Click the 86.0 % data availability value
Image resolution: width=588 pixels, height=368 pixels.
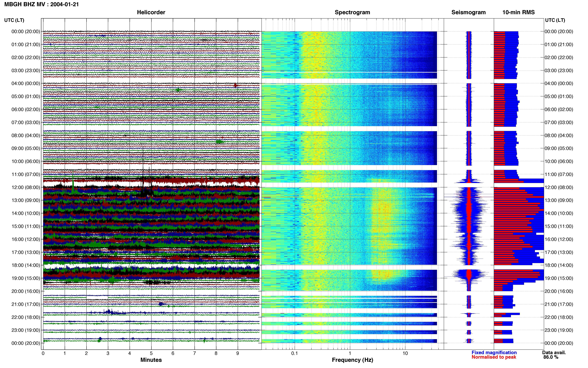(x=551, y=357)
